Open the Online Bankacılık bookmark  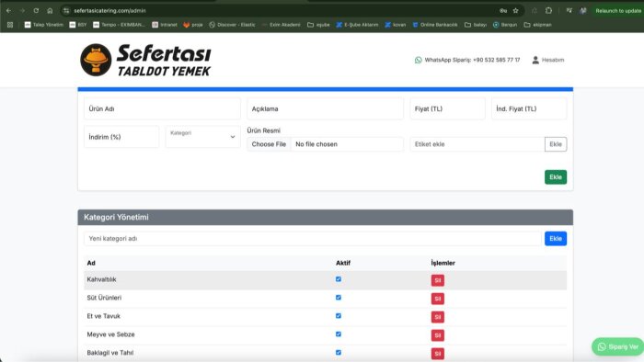pos(435,25)
